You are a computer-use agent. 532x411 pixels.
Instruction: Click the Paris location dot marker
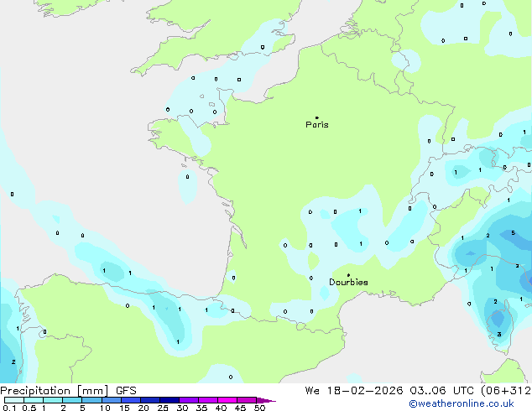click(x=317, y=117)
